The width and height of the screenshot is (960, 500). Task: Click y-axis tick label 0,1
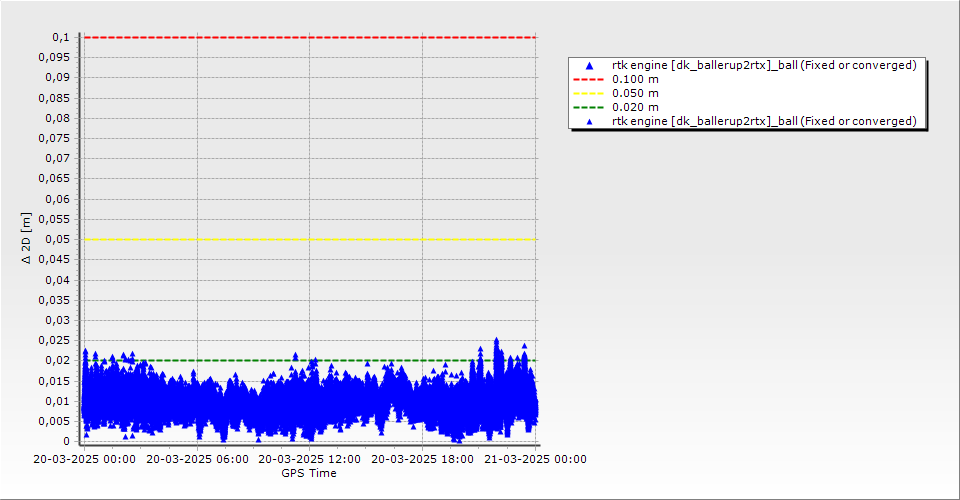(x=61, y=38)
